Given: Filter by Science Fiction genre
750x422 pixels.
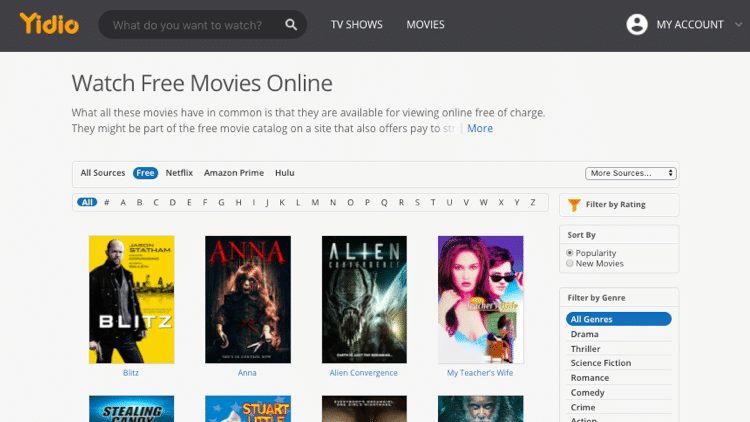Looking at the screenshot, I should [600, 363].
